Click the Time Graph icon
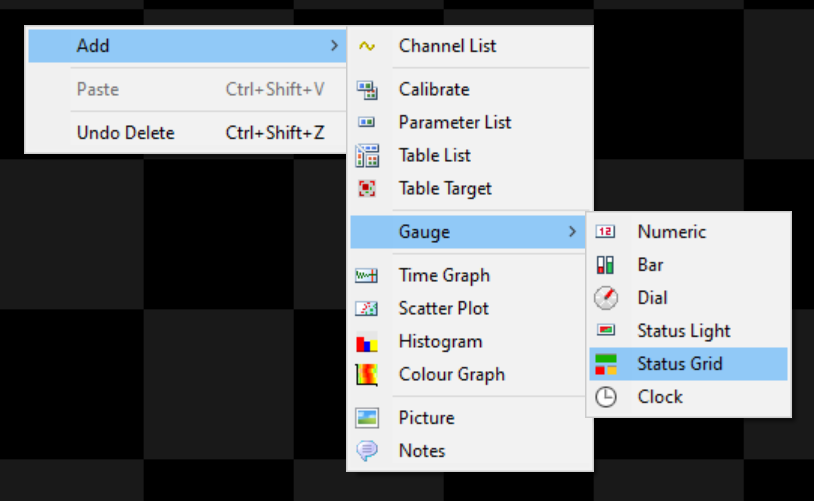 367,276
